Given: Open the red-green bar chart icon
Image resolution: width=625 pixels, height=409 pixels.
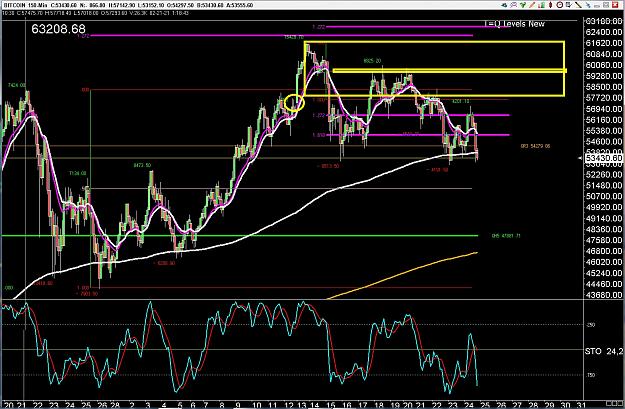Looking at the screenshot, I should point(541,5).
